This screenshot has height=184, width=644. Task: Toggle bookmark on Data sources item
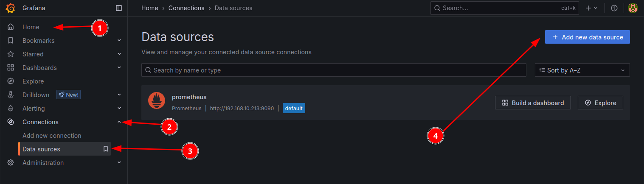[106, 149]
